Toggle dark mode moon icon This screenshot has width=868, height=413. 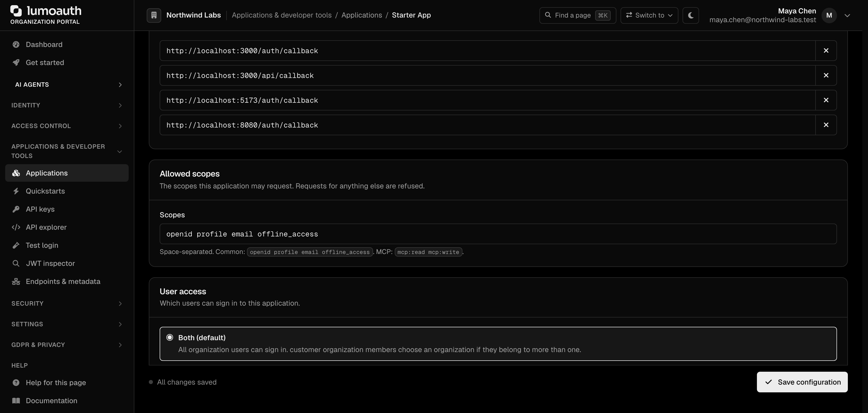[x=691, y=15]
